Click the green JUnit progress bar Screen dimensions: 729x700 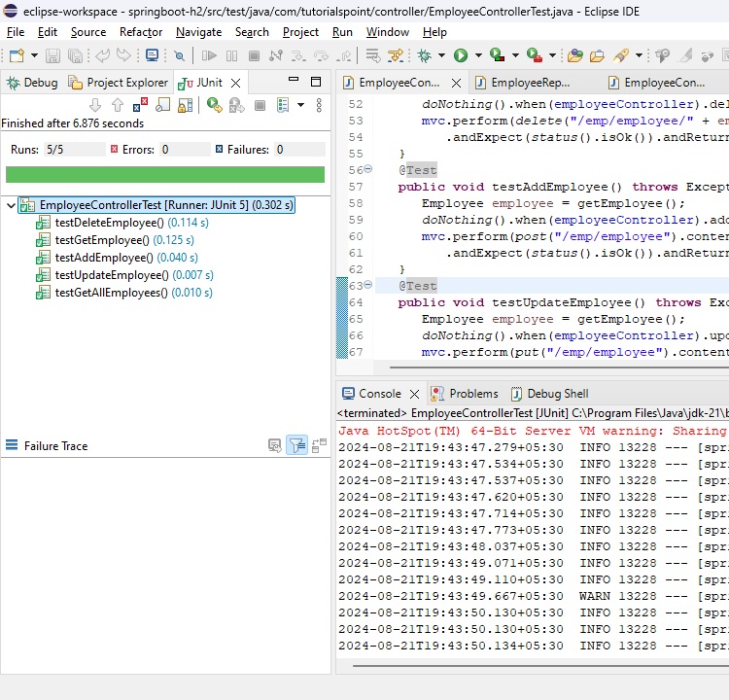point(165,174)
